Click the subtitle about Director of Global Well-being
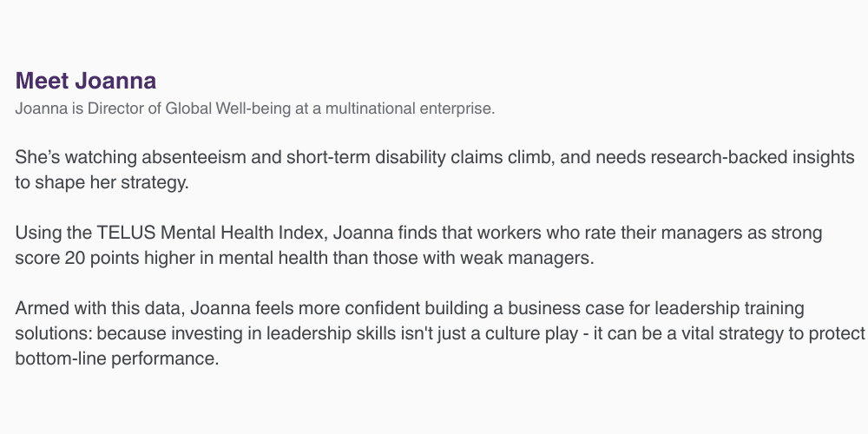 click(254, 108)
